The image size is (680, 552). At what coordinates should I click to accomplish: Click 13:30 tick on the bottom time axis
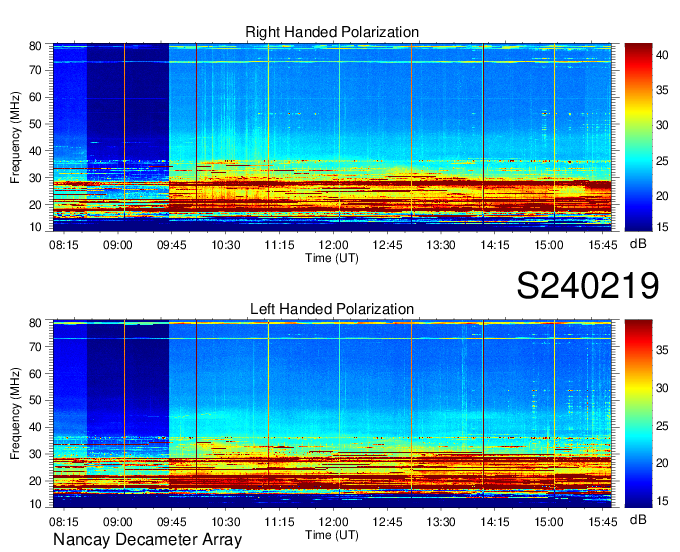tap(441, 521)
